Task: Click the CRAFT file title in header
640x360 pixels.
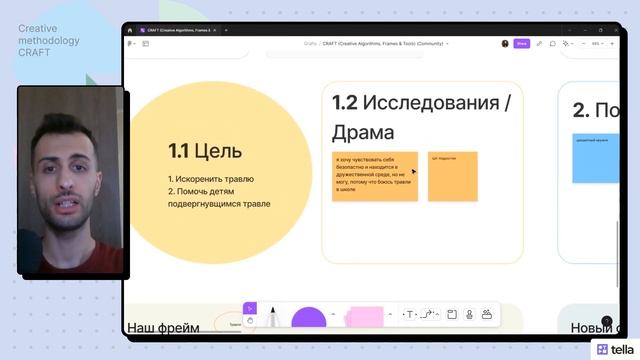Action: 382,44
